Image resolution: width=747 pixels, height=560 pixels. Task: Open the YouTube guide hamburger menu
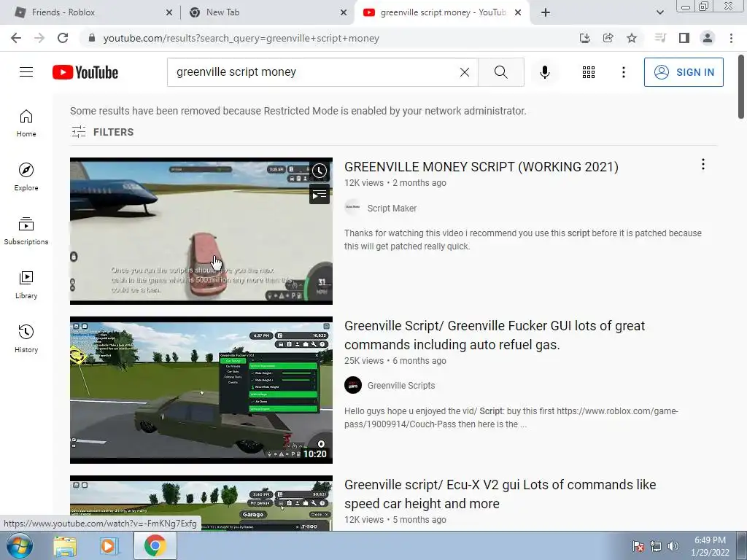pos(26,72)
